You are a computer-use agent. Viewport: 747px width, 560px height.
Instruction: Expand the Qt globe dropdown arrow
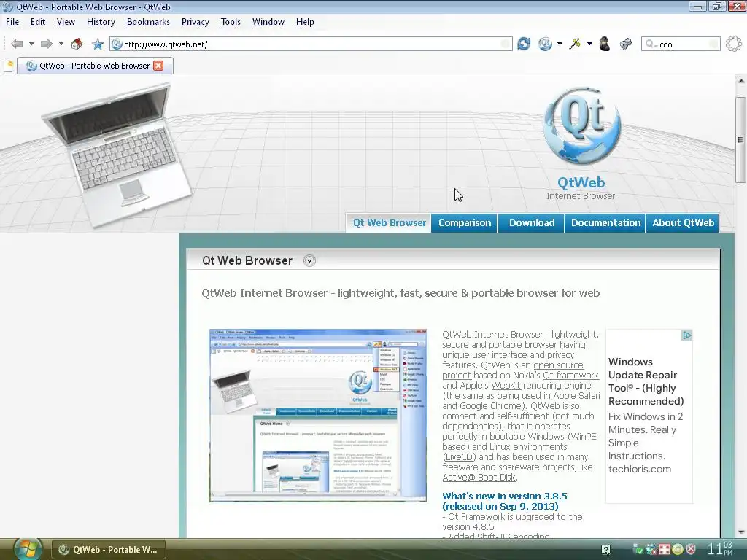tap(560, 44)
